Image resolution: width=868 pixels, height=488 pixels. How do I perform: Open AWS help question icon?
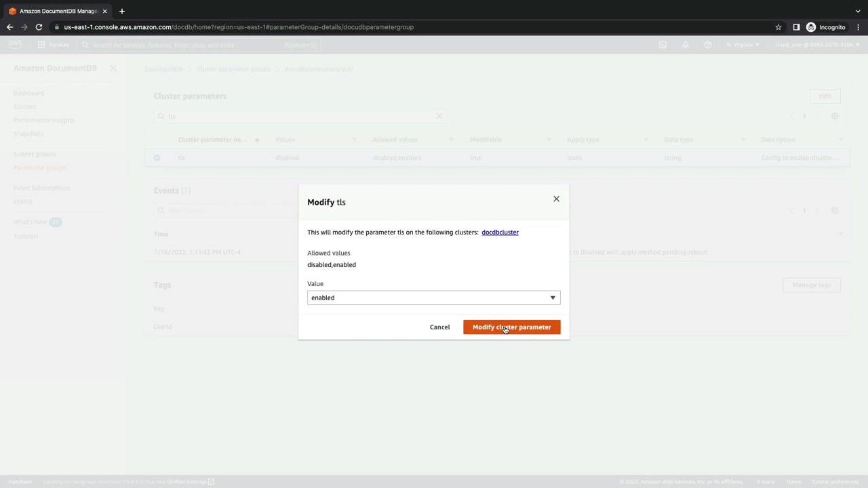coord(708,45)
